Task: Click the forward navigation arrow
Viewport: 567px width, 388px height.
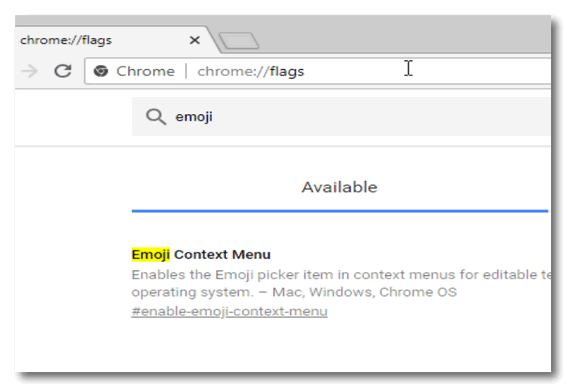Action: point(30,71)
